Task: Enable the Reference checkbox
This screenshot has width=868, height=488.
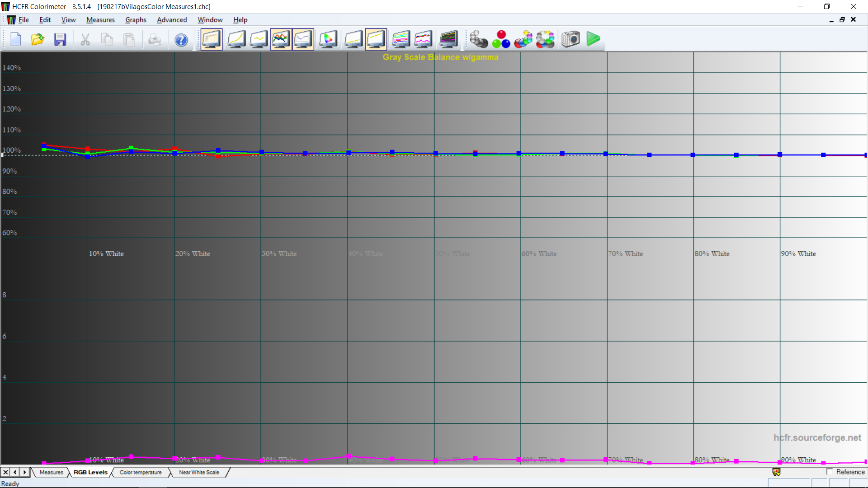Action: (830, 472)
